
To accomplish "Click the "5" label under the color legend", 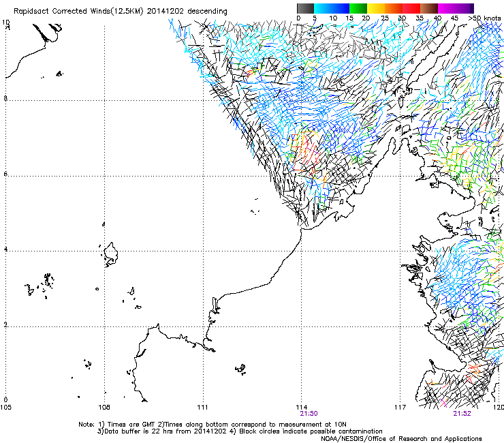I will pyautogui.click(x=315, y=18).
